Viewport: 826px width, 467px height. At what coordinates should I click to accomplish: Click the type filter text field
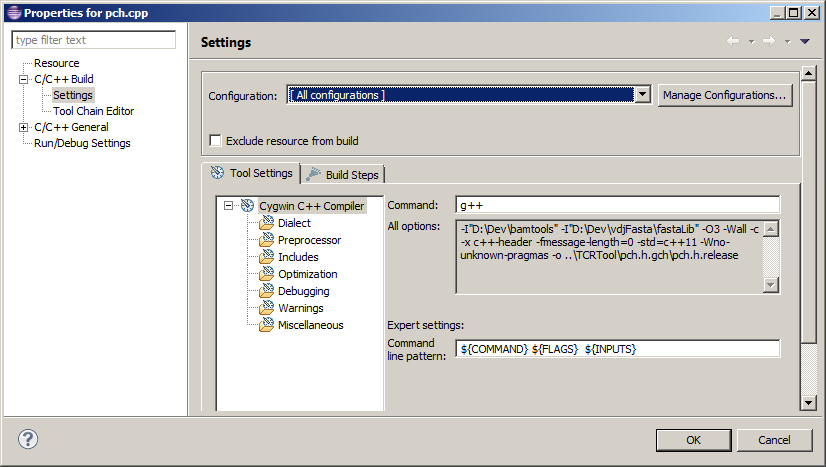pos(93,40)
